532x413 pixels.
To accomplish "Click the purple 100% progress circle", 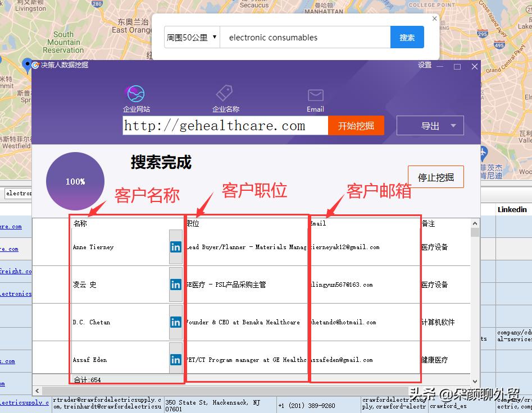I will point(75,181).
